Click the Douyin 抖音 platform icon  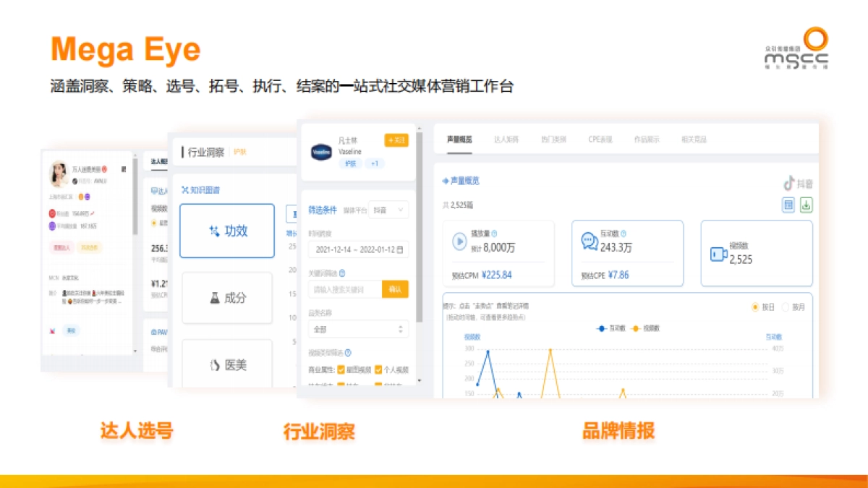789,184
